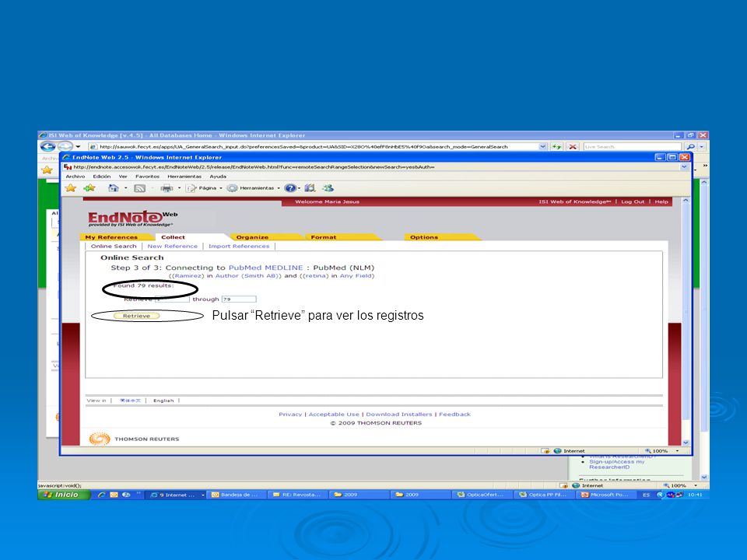This screenshot has width=747, height=560.
Task: Click the Add to Favorites green-plus star icon
Action: [x=89, y=188]
